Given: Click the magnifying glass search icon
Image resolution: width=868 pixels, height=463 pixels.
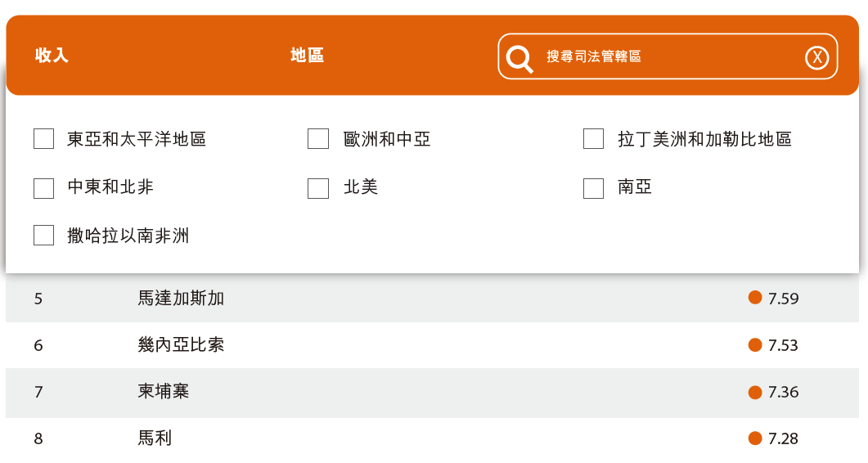Looking at the screenshot, I should [x=519, y=58].
